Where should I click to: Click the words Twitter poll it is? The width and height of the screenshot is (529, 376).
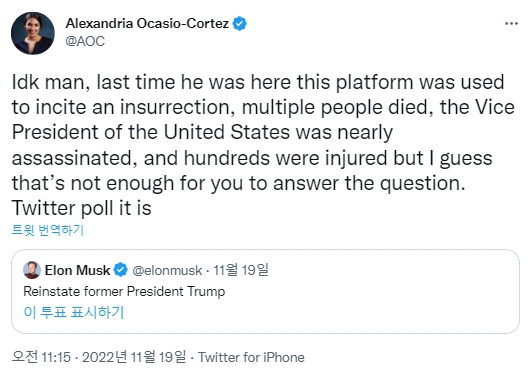82,208
